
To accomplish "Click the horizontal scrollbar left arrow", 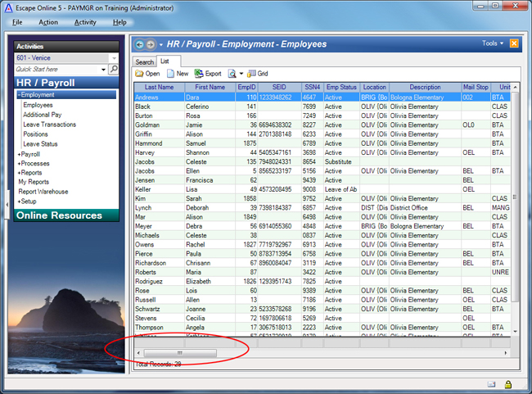I will coord(138,353).
